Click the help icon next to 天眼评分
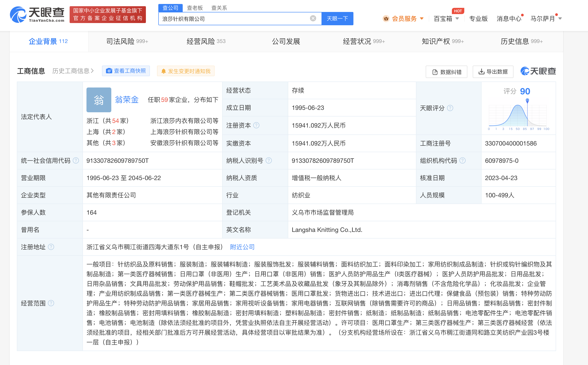 click(x=450, y=108)
